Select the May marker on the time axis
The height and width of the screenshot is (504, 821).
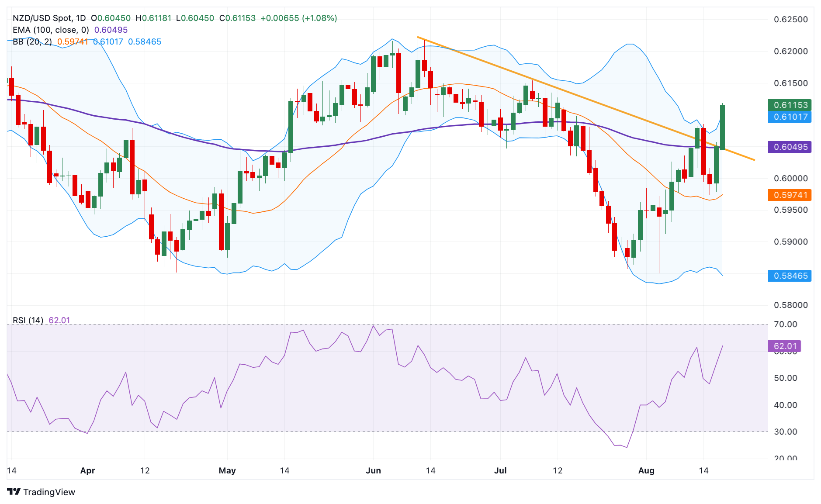[227, 470]
